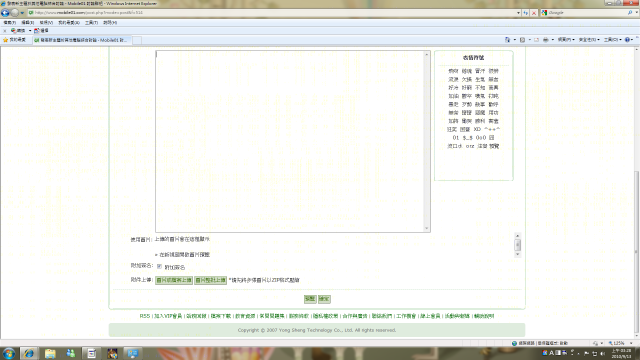Open the Windows Explorer folder taskbar icon

50,353
